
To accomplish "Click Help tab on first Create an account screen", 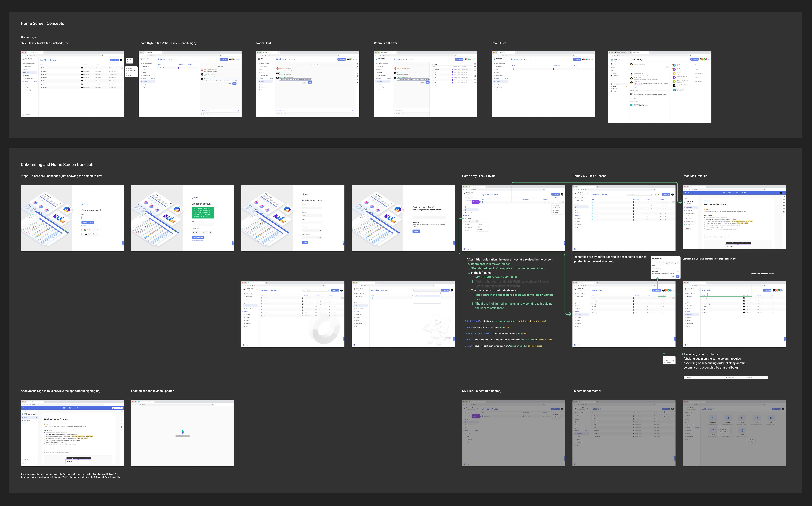I will click(123, 243).
